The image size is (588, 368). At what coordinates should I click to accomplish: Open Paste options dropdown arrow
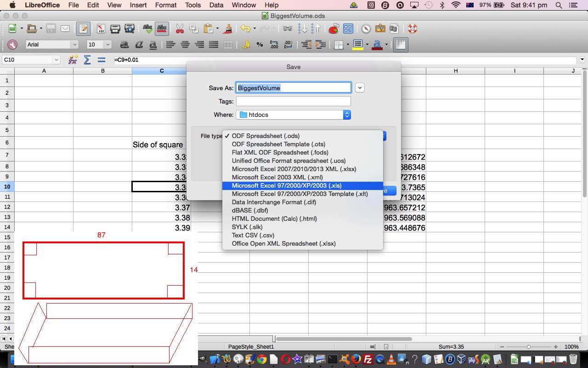click(217, 29)
